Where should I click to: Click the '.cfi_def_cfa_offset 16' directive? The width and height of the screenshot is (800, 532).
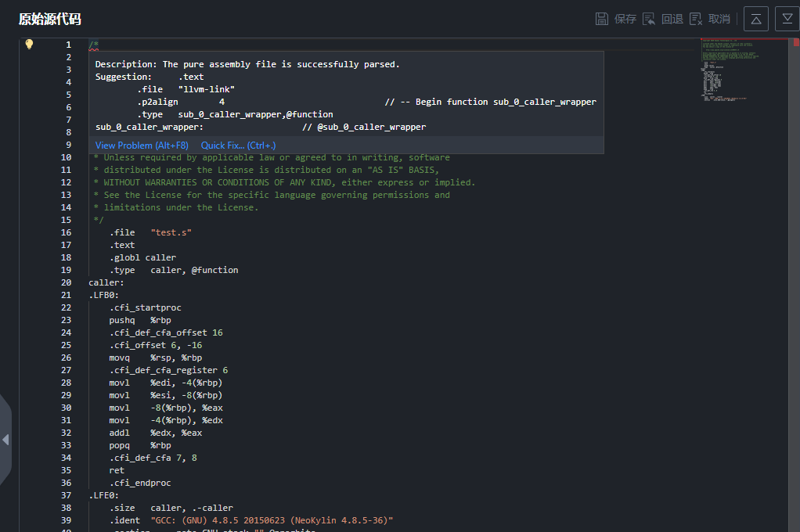[x=166, y=332]
